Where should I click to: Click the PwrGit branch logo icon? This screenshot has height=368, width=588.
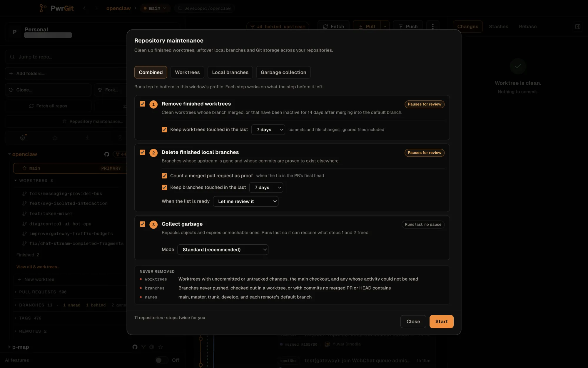(43, 8)
